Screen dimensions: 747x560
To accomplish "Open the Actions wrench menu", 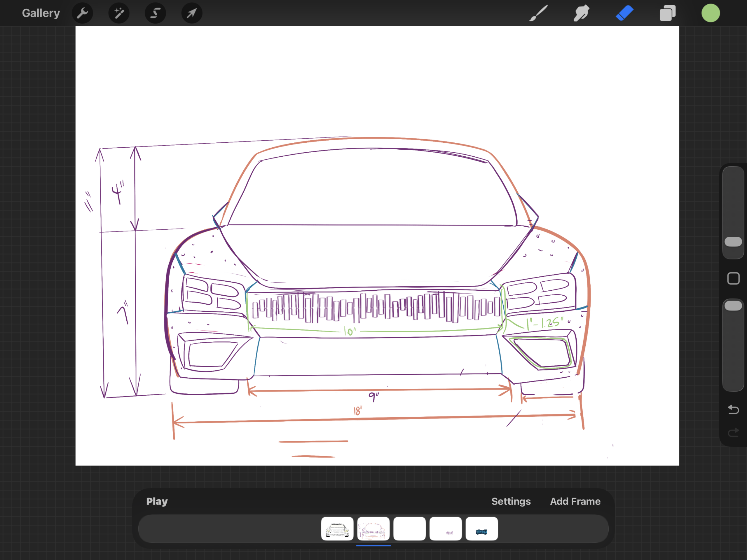I will point(82,13).
